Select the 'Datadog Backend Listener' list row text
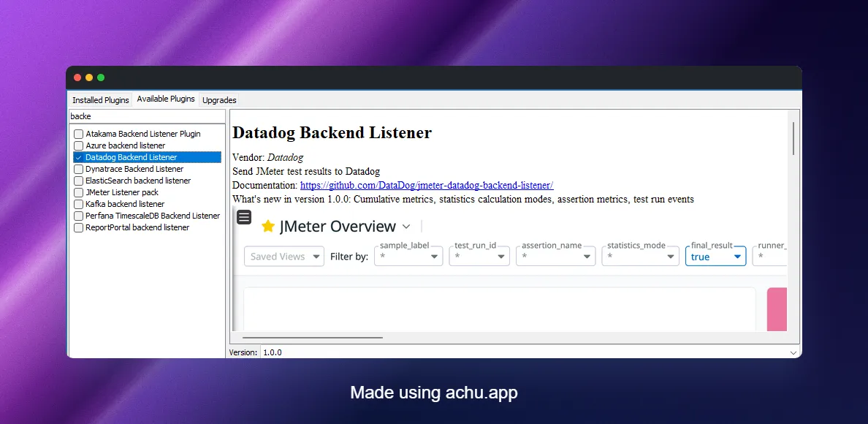 point(132,157)
